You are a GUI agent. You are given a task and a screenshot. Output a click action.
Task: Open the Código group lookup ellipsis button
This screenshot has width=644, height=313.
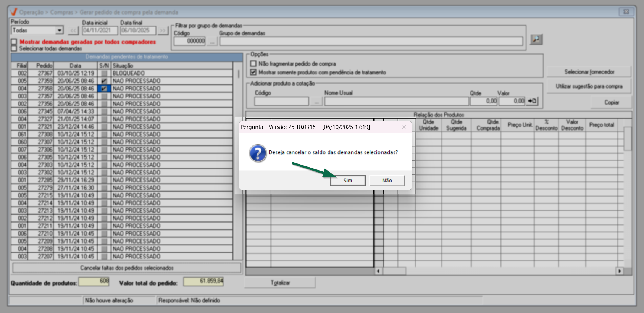click(212, 41)
